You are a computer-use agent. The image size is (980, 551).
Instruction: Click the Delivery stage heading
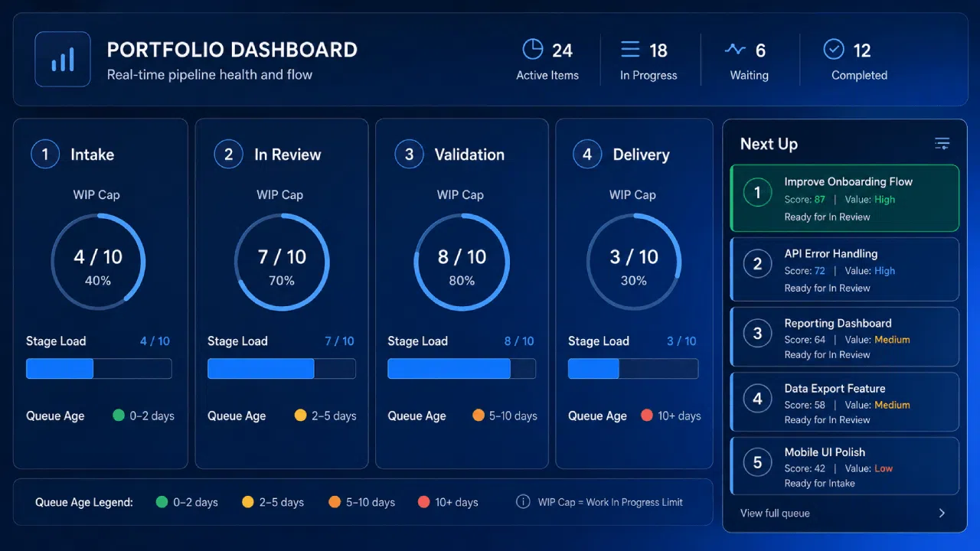[641, 155]
